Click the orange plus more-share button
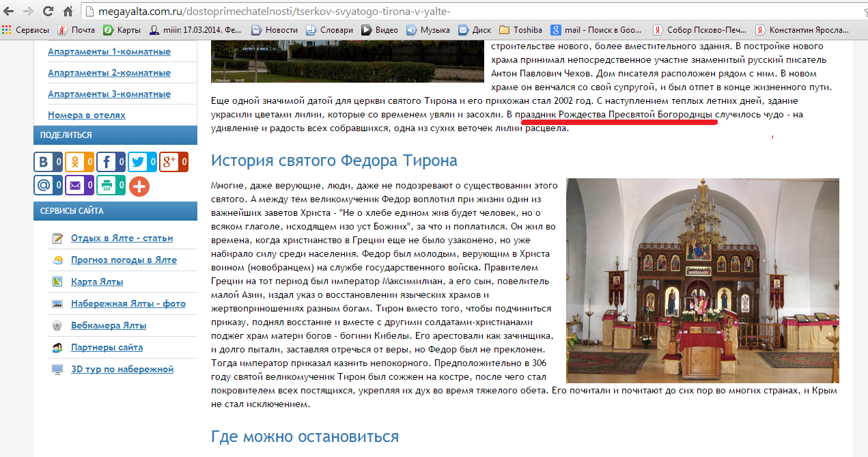 (x=139, y=186)
